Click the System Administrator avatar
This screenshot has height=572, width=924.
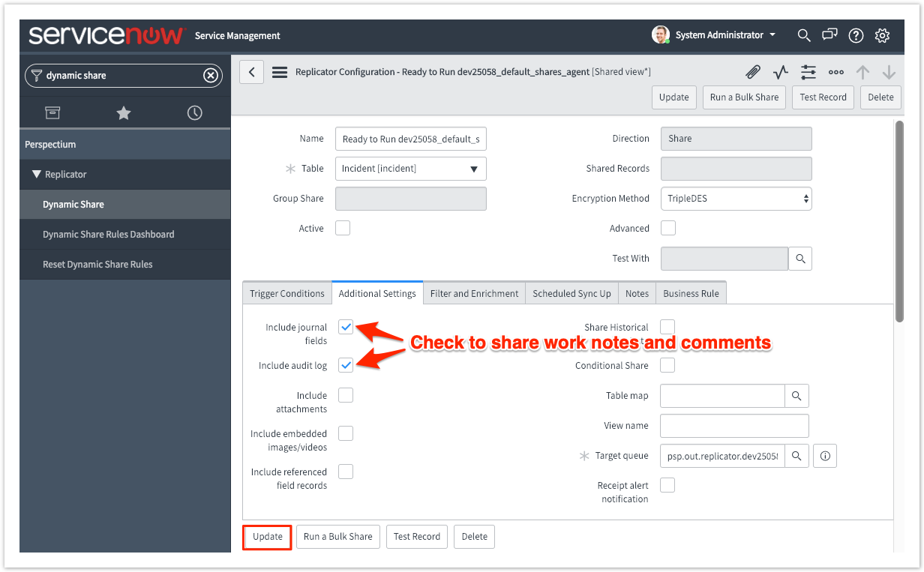coord(661,35)
